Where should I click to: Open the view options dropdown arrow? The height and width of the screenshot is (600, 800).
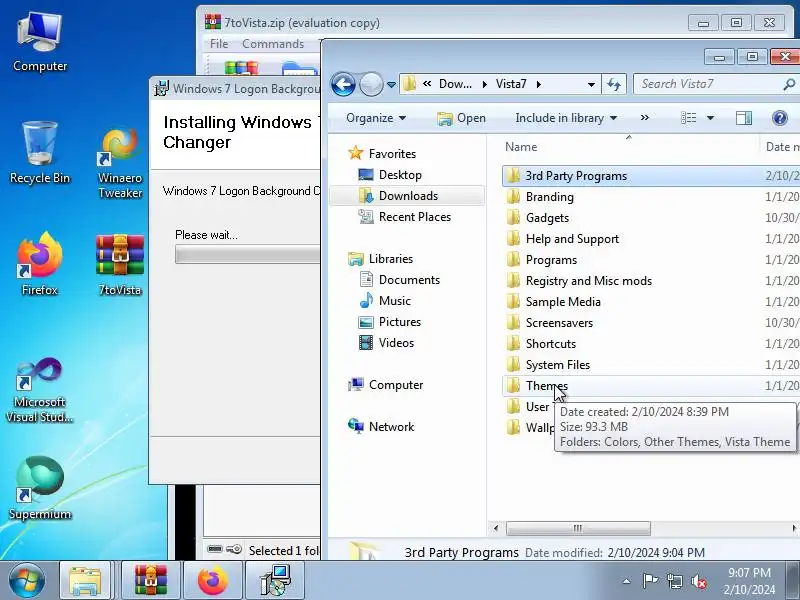pos(710,118)
